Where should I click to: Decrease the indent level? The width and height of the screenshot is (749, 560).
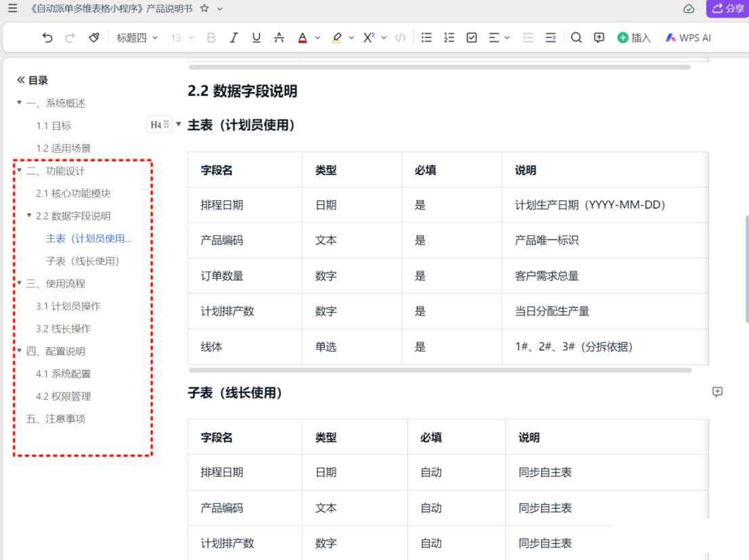click(x=528, y=38)
